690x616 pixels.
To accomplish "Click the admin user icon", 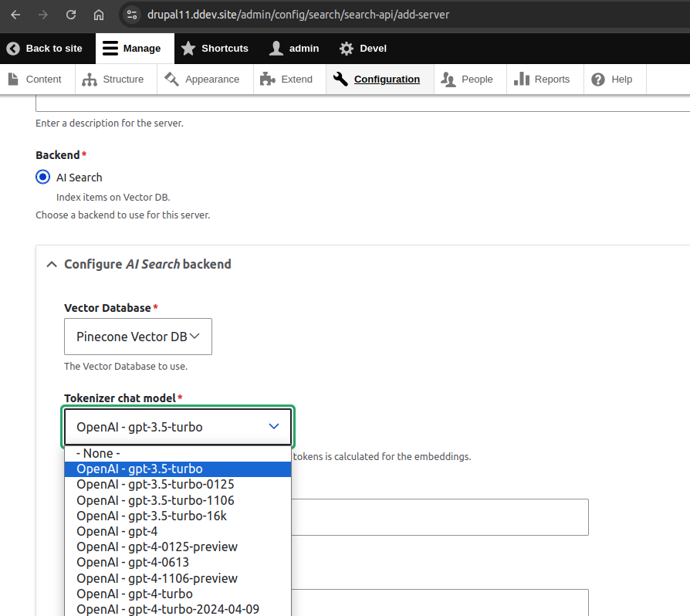I will click(275, 48).
